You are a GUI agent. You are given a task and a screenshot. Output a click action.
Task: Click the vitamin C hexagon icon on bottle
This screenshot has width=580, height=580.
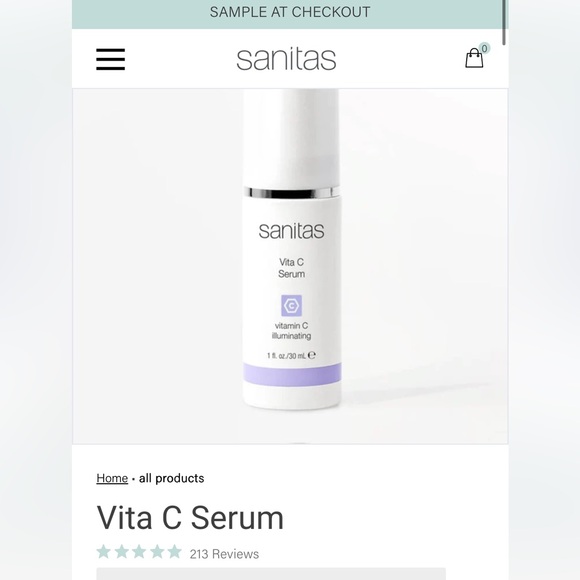291,306
